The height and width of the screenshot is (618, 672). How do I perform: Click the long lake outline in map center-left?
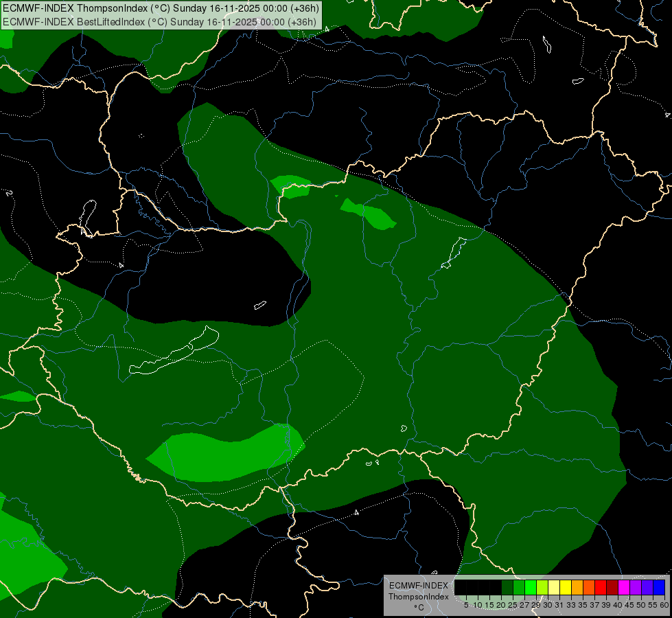pyautogui.click(x=174, y=351)
